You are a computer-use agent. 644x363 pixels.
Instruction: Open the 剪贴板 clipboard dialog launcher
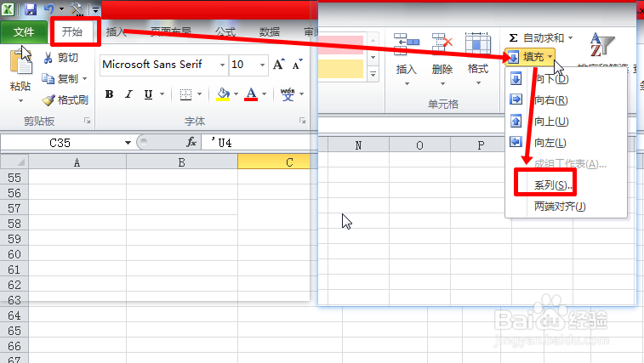[x=87, y=121]
